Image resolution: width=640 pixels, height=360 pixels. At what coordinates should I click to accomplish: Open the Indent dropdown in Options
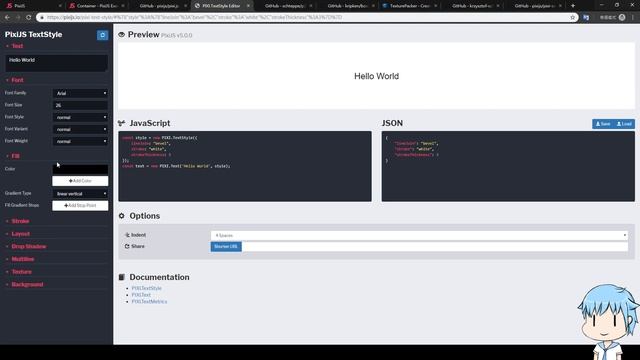pos(419,236)
